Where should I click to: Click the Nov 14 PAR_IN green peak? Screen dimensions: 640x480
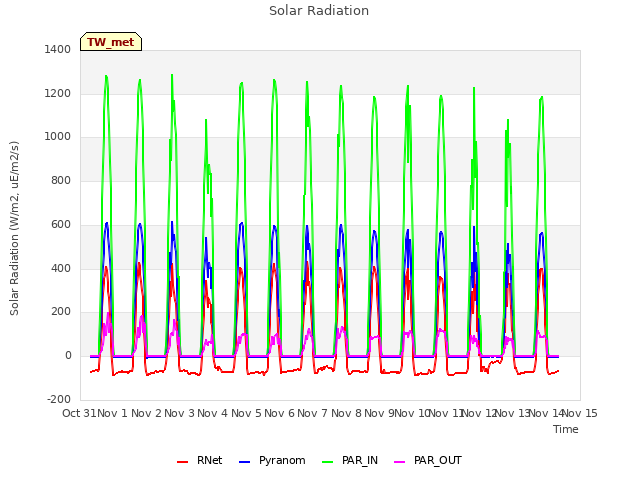[x=542, y=98]
